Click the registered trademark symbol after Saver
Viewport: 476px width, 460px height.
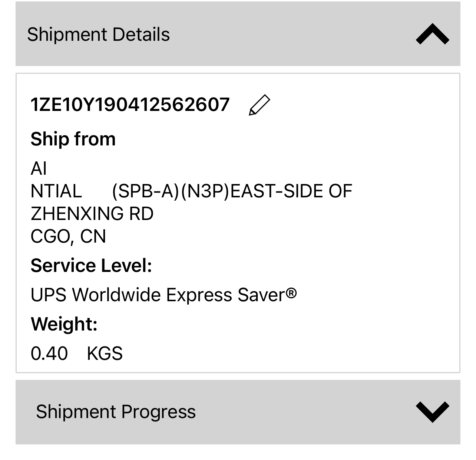pos(291,293)
